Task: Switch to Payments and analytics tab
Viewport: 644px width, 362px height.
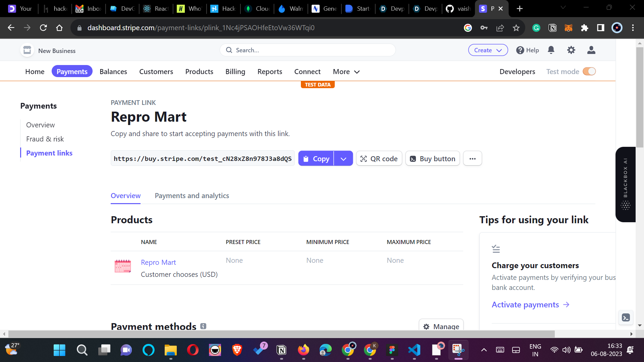Action: click(x=192, y=196)
